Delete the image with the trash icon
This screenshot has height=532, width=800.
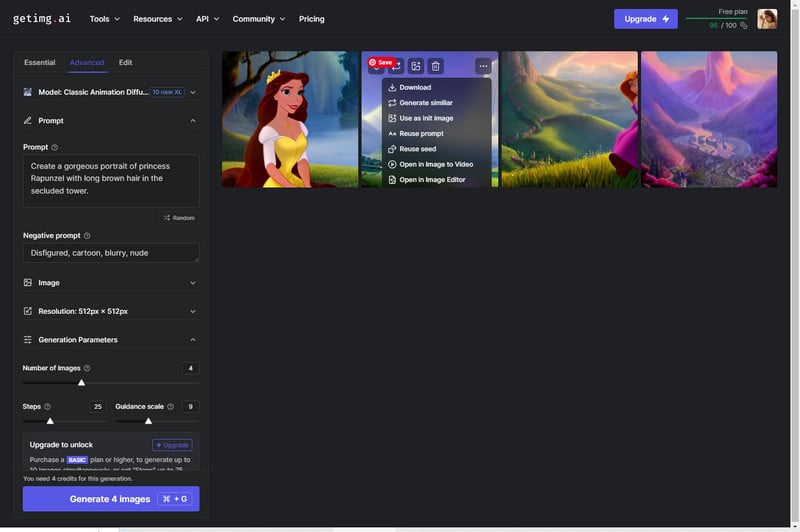coord(435,66)
